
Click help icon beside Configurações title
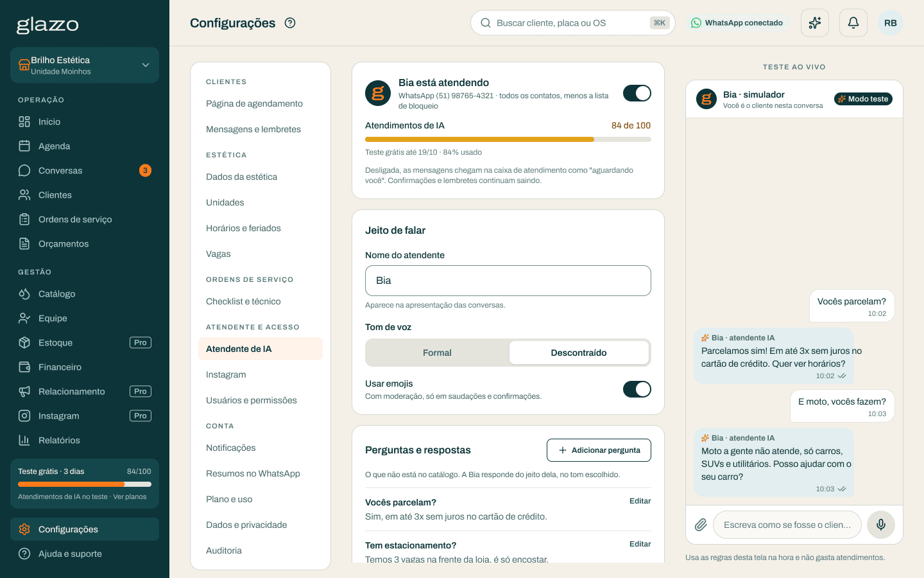[290, 23]
